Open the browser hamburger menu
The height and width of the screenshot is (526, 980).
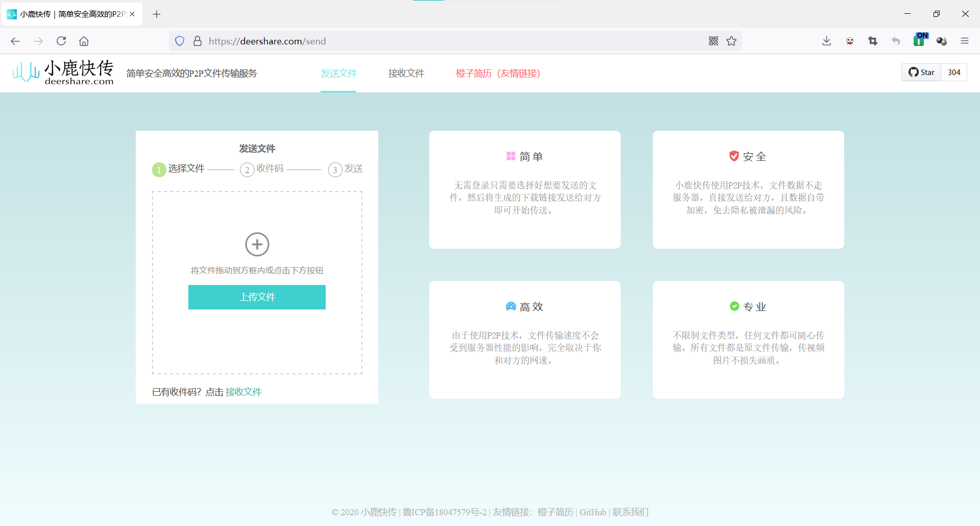965,41
